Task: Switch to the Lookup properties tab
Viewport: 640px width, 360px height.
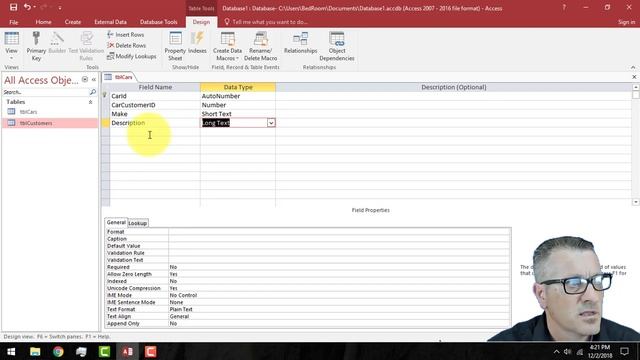Action: 138,223
